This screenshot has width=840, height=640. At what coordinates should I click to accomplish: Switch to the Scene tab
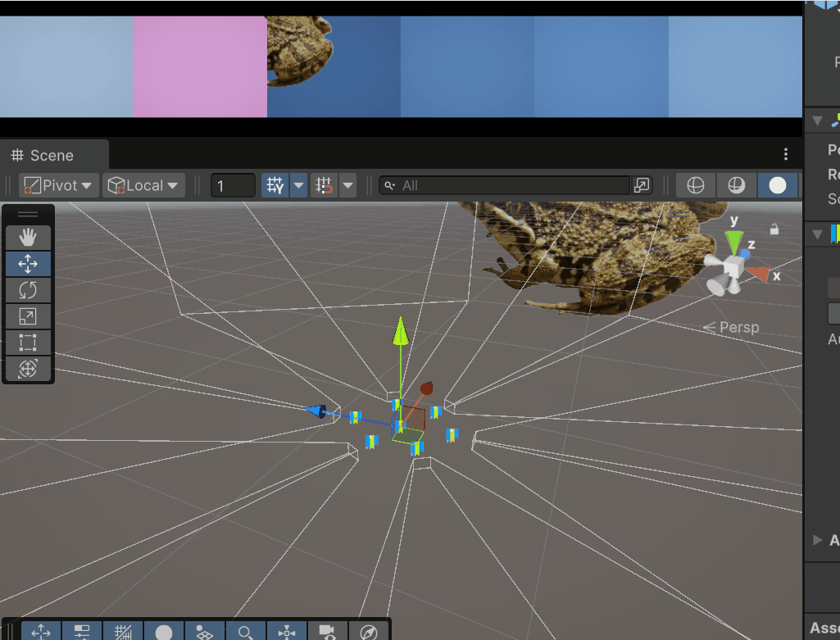pos(52,156)
